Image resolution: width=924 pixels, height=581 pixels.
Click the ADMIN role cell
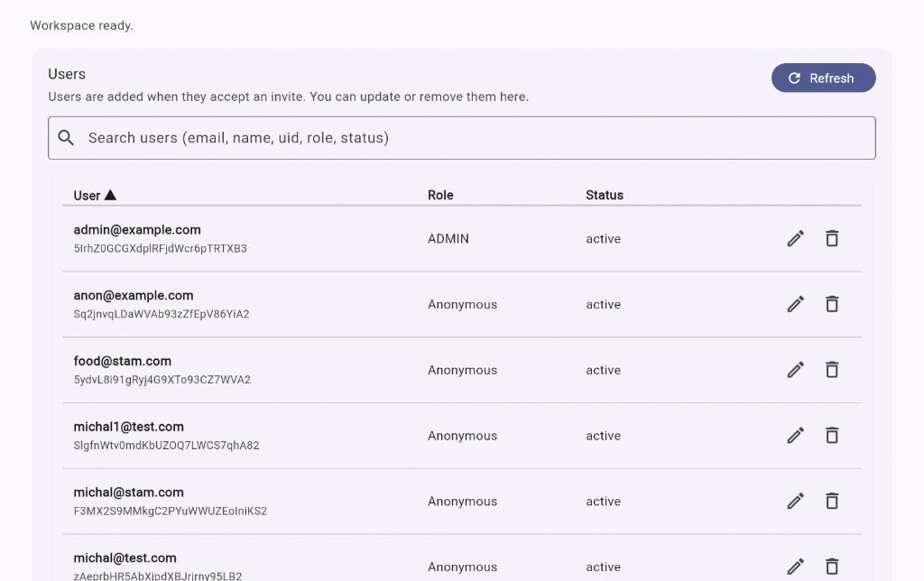pyautogui.click(x=448, y=239)
